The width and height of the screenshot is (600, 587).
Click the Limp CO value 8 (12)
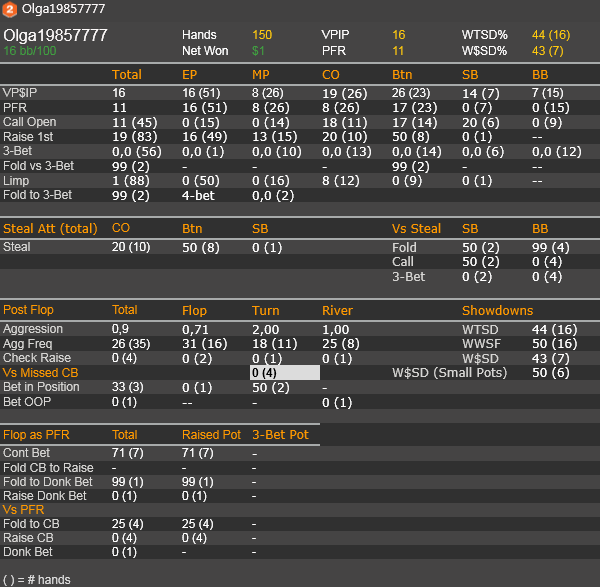[x=341, y=181]
